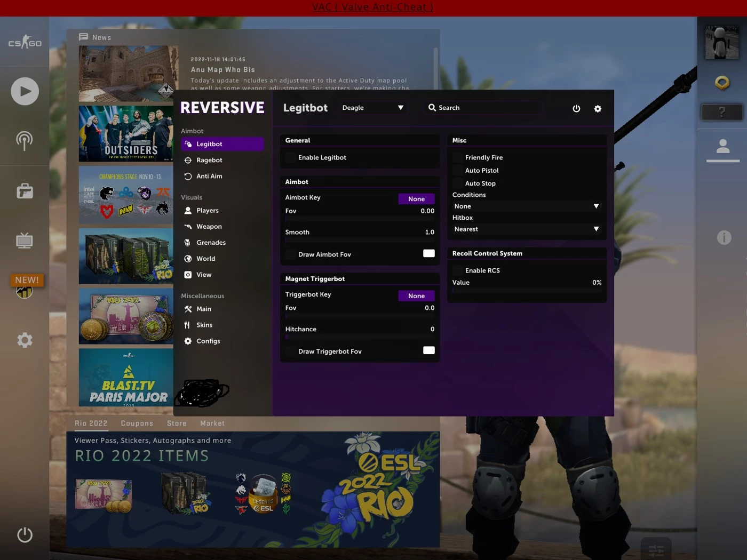Image resolution: width=747 pixels, height=560 pixels.
Task: Expand the Conditions None dropdown
Action: (527, 206)
